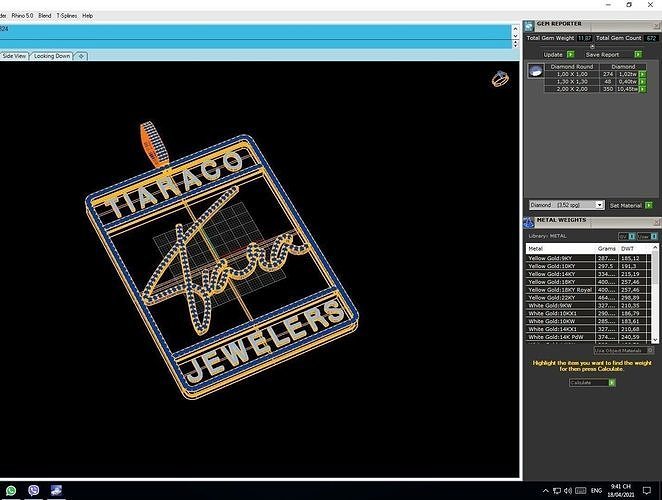Open the network icon in tray

tap(557, 491)
